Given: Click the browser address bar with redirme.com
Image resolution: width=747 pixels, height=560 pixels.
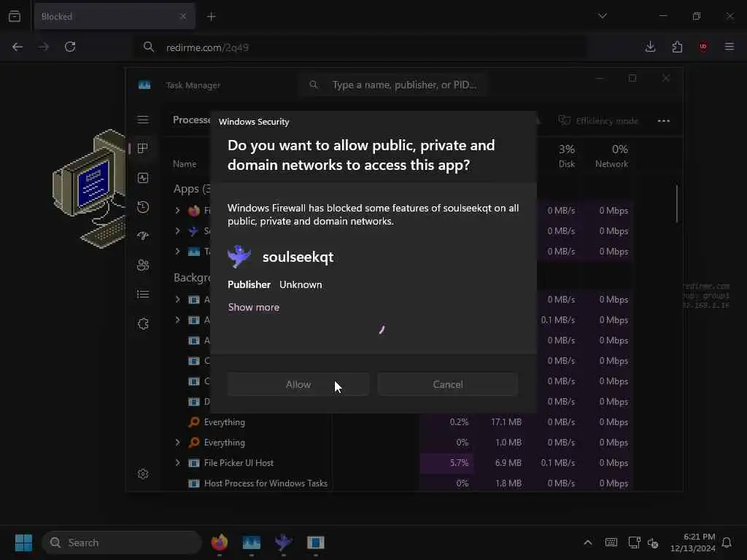Looking at the screenshot, I should 360,47.
